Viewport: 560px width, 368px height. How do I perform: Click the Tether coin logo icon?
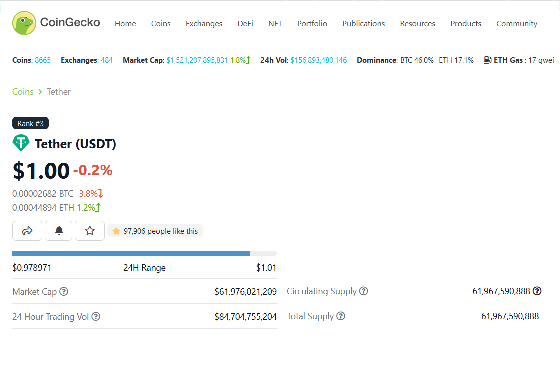[x=21, y=143]
